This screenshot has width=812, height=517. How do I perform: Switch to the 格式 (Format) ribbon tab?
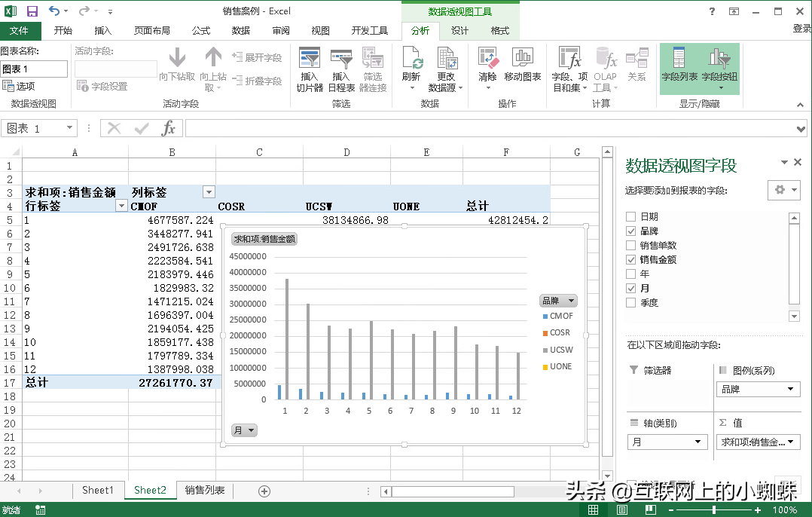click(499, 31)
